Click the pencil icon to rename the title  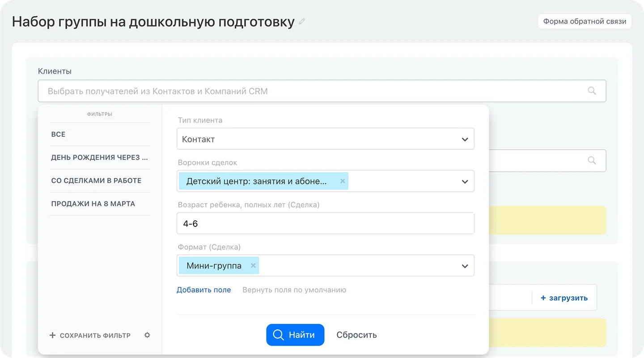click(302, 21)
